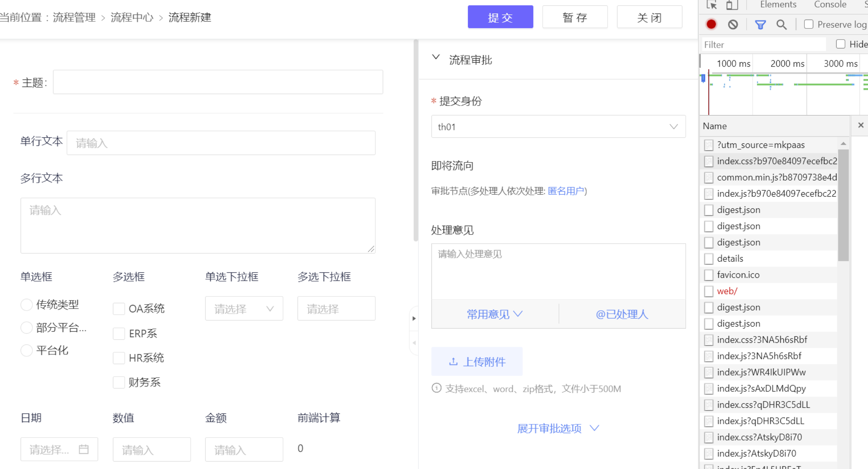Viewport: 868px width, 469px height.
Task: Open network search magnifier icon
Action: [781, 24]
